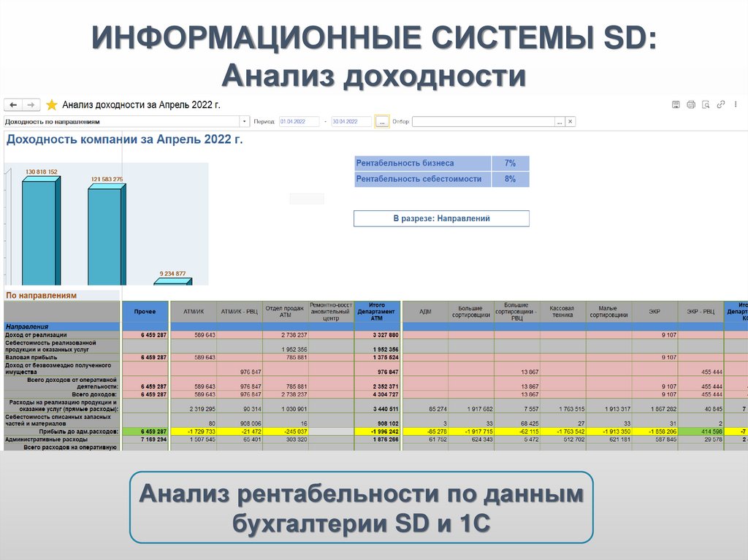This screenshot has width=748, height=560.
Task: Click the 'Анализ доходности за Апрель 2022 г.' window title
Action: (x=141, y=105)
